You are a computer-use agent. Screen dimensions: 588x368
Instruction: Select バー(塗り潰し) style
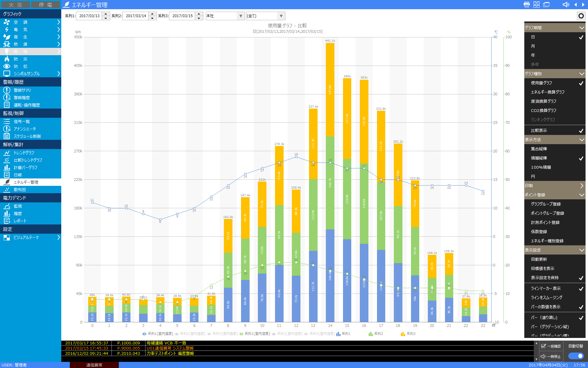(x=555, y=317)
